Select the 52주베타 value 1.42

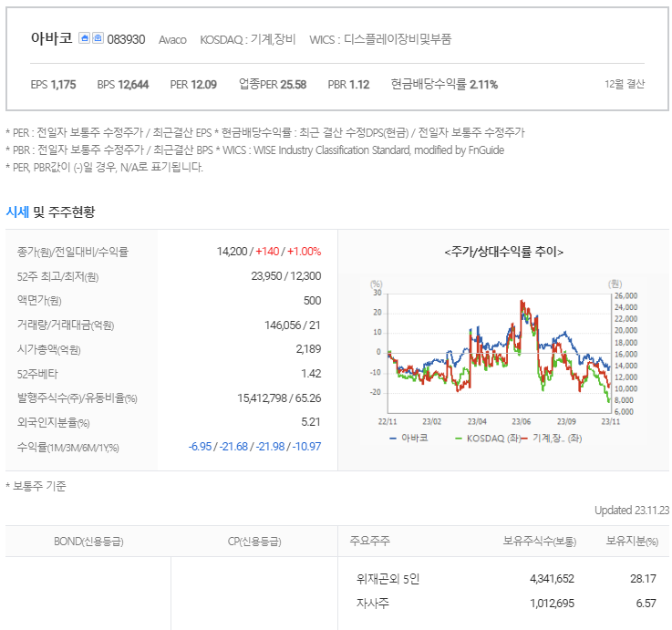[311, 373]
